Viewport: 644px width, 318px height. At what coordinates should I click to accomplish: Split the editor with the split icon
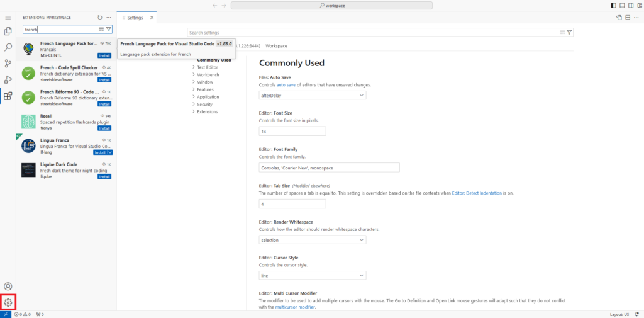point(628,18)
